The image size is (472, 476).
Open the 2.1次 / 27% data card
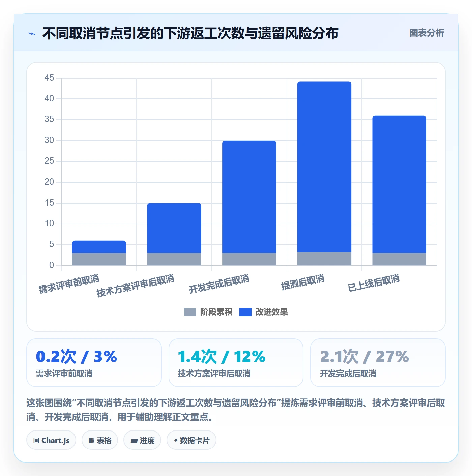[378, 363]
